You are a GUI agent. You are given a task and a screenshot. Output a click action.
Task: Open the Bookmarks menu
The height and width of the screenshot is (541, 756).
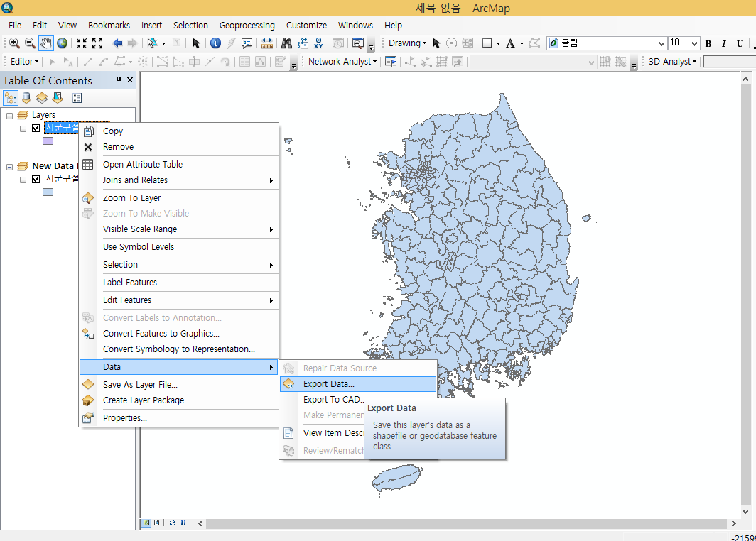tap(109, 25)
